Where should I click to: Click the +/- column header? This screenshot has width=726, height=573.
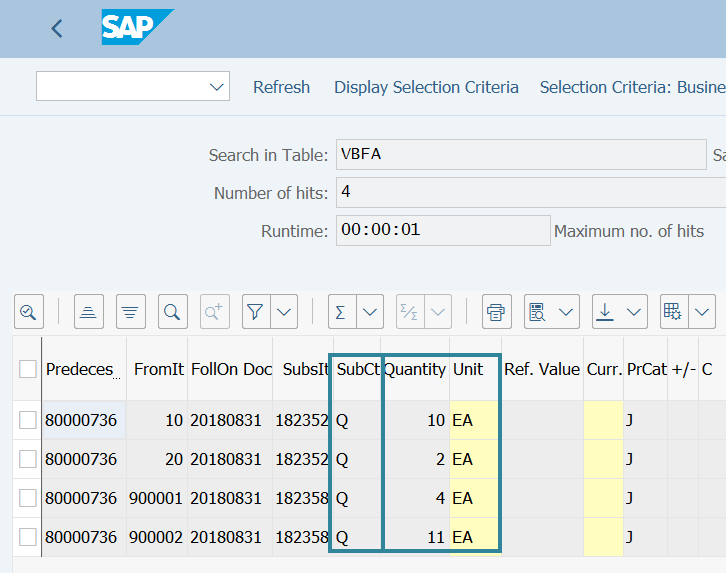pos(683,369)
